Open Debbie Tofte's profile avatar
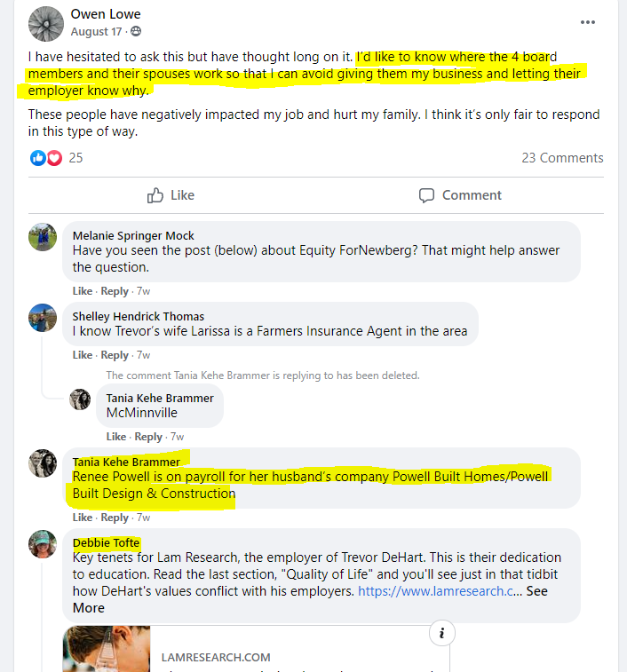 [x=43, y=544]
